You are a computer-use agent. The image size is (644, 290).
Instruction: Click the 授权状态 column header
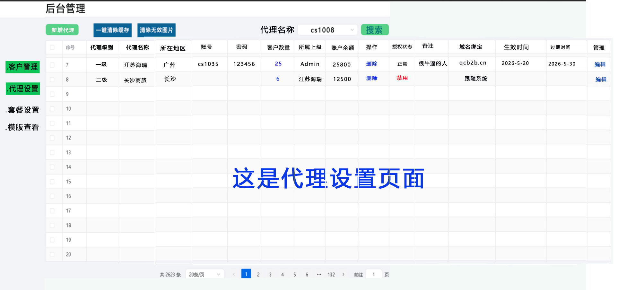click(402, 47)
